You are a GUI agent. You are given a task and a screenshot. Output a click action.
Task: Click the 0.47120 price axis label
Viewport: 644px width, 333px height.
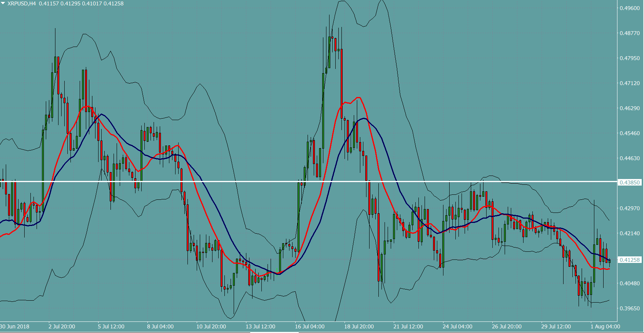630,83
